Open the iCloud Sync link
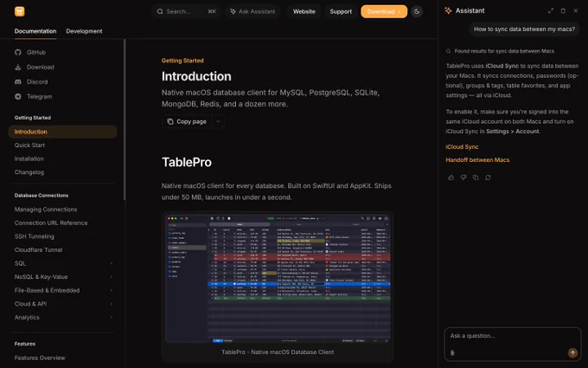Viewport: 588px width, 368px height. coord(462,147)
